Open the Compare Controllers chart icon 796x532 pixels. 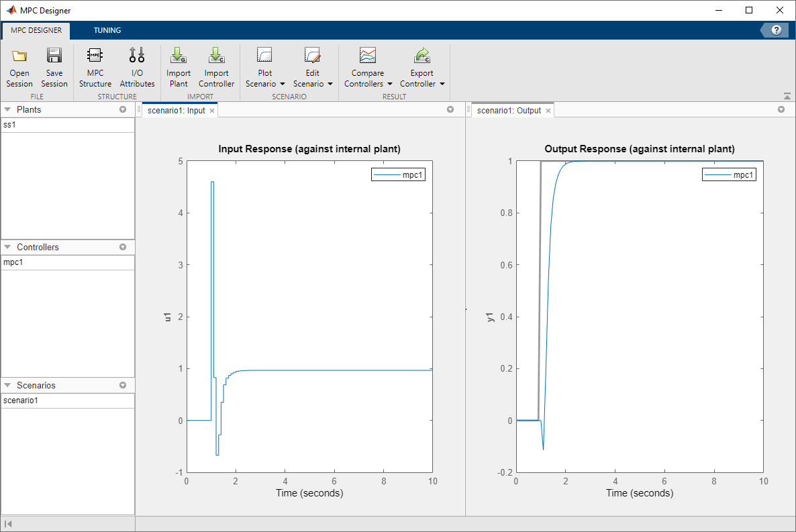(367, 55)
